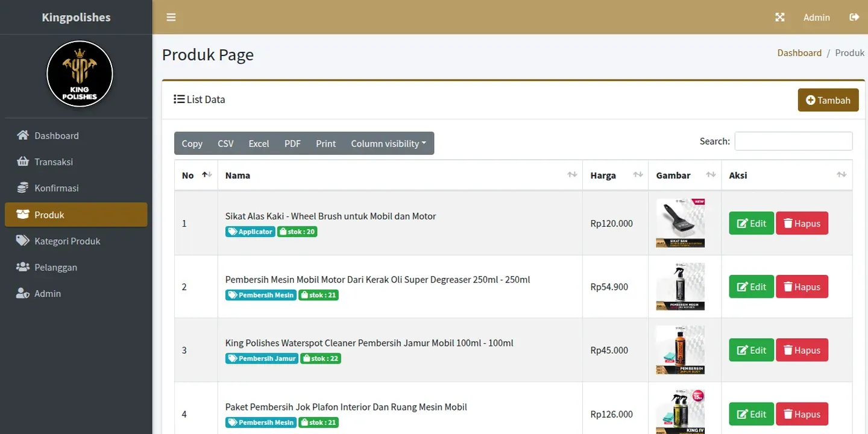This screenshot has height=434, width=868.
Task: Click the Applicator category tag
Action: (x=250, y=231)
